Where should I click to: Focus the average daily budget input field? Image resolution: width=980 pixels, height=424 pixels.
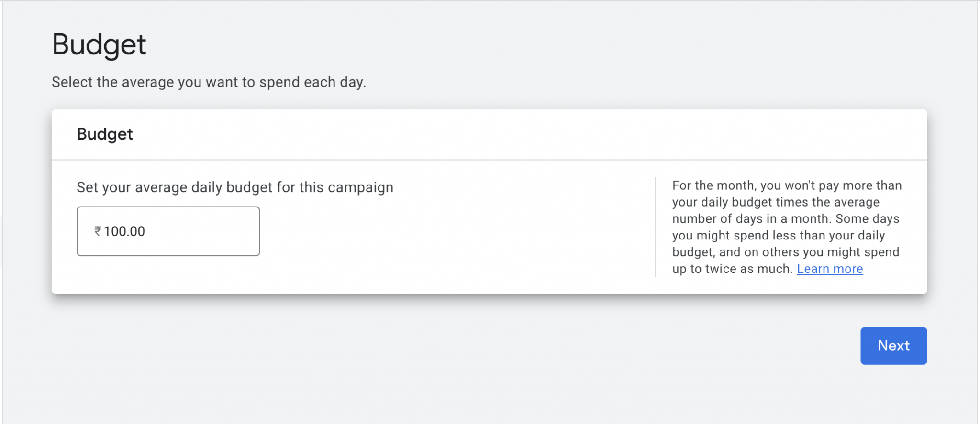click(x=168, y=231)
